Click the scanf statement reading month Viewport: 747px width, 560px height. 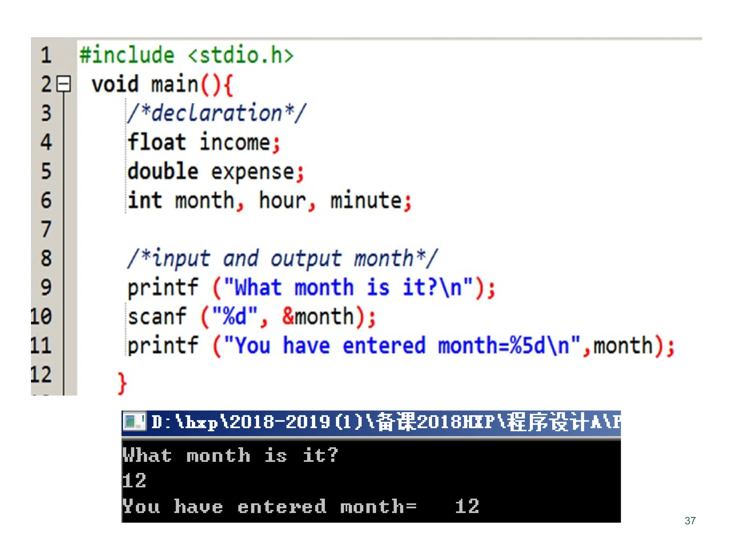(251, 316)
